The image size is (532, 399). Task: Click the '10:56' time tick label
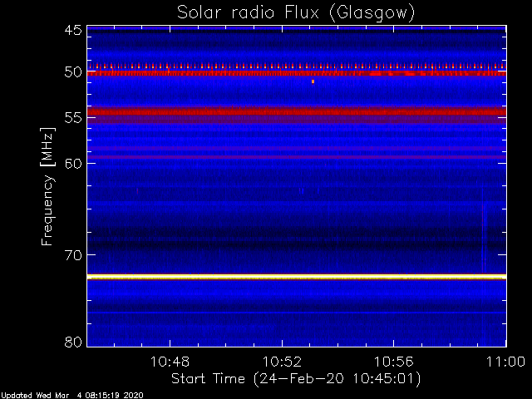[393, 362]
